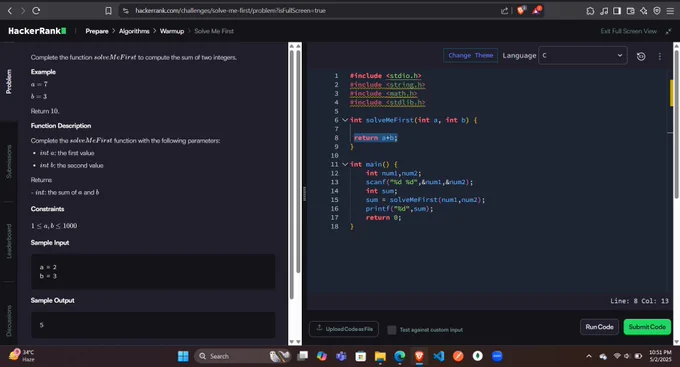
Task: Select the Problem vertical tab
Action: (x=9, y=82)
